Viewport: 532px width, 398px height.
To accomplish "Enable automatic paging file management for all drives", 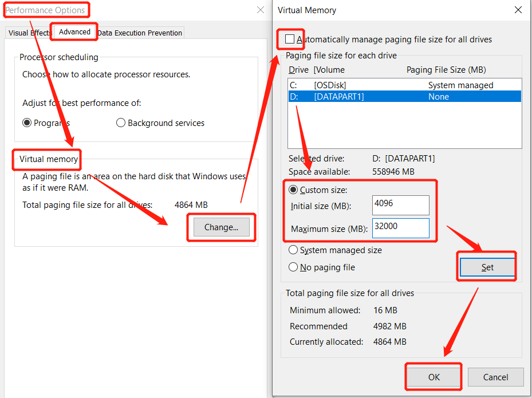I will pos(290,39).
